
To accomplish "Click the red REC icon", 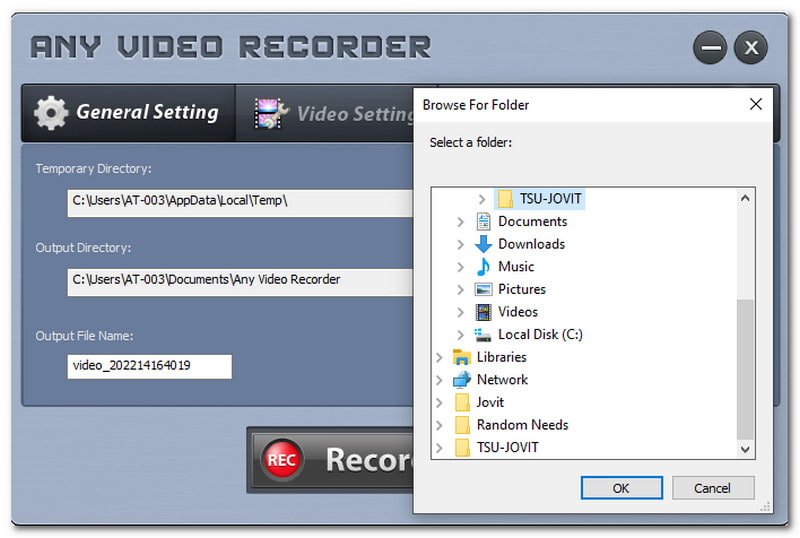I will click(x=282, y=459).
